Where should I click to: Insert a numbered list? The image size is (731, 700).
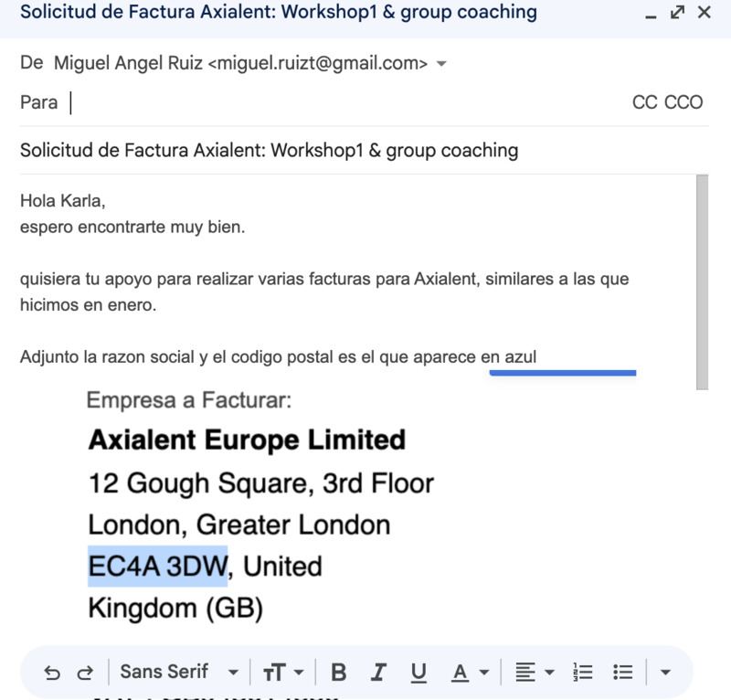tap(582, 673)
